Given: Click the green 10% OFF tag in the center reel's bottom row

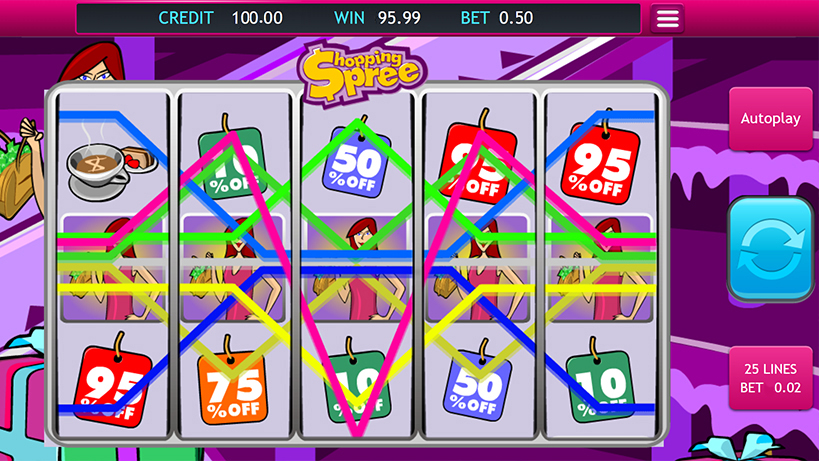Looking at the screenshot, I should [357, 381].
